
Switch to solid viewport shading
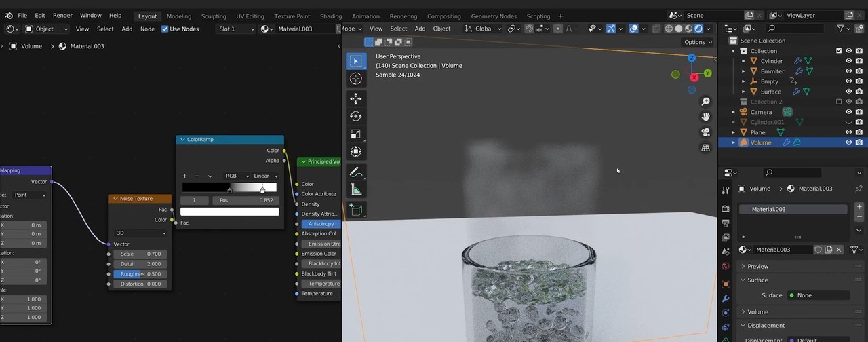coord(679,28)
